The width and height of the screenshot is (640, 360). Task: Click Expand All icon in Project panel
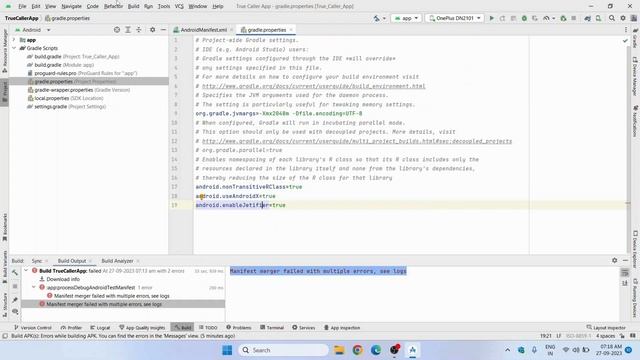tap(128, 30)
